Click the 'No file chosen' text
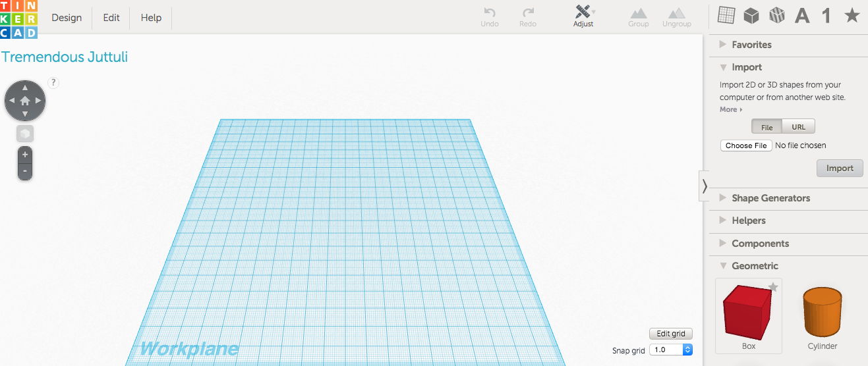This screenshot has height=366, width=868. [800, 145]
